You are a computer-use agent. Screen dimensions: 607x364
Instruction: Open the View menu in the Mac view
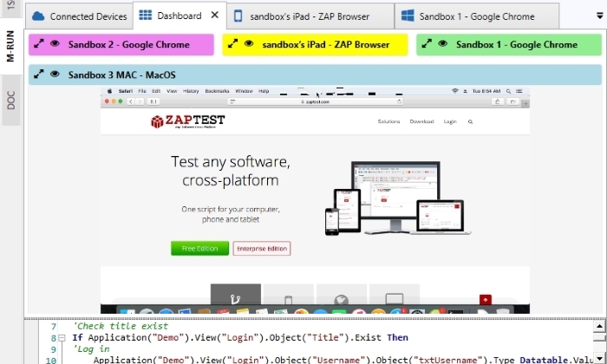click(172, 91)
